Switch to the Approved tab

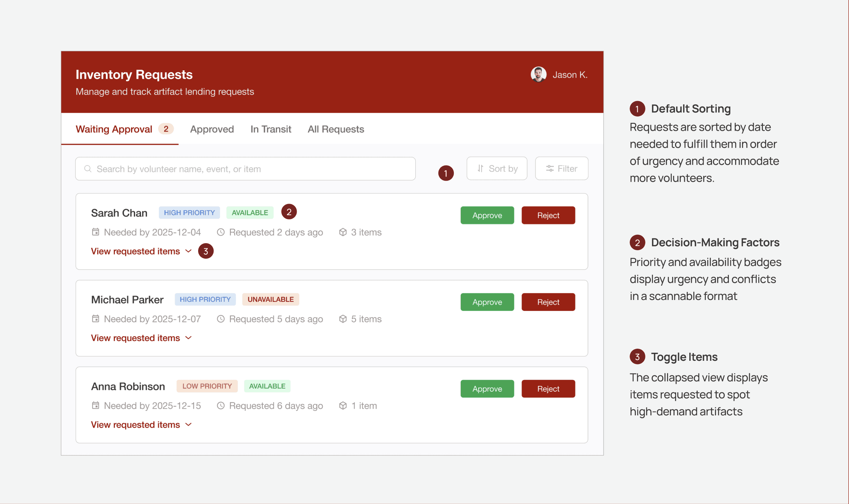tap(212, 129)
